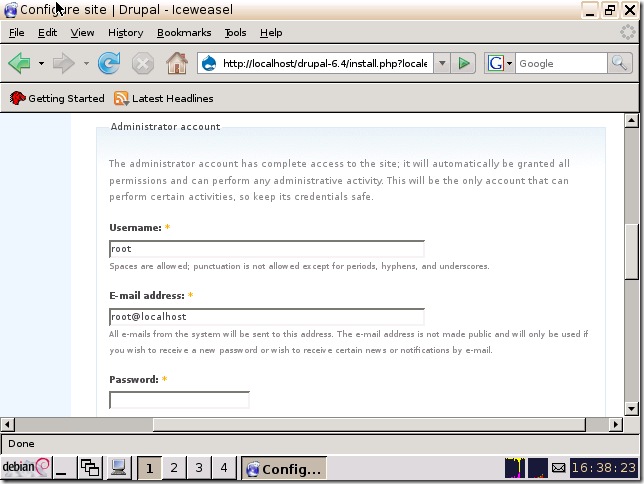Click the search magnifier button

[x=619, y=63]
